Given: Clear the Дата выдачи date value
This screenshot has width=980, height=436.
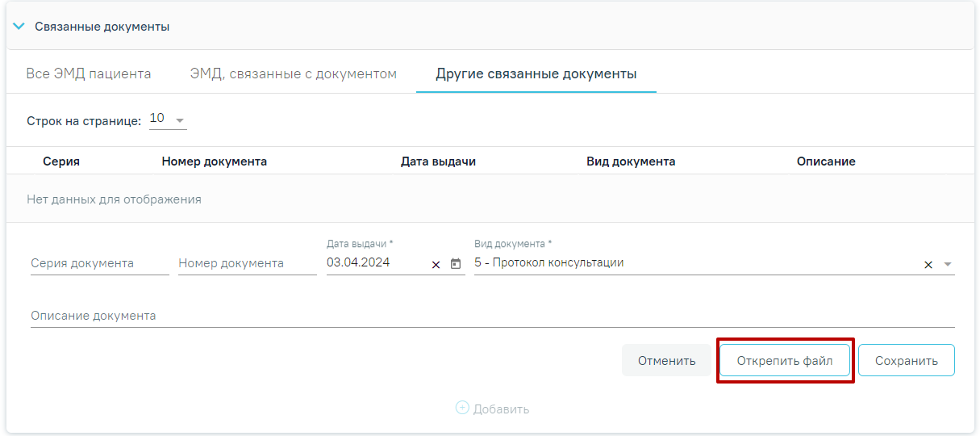Looking at the screenshot, I should pyautogui.click(x=436, y=264).
